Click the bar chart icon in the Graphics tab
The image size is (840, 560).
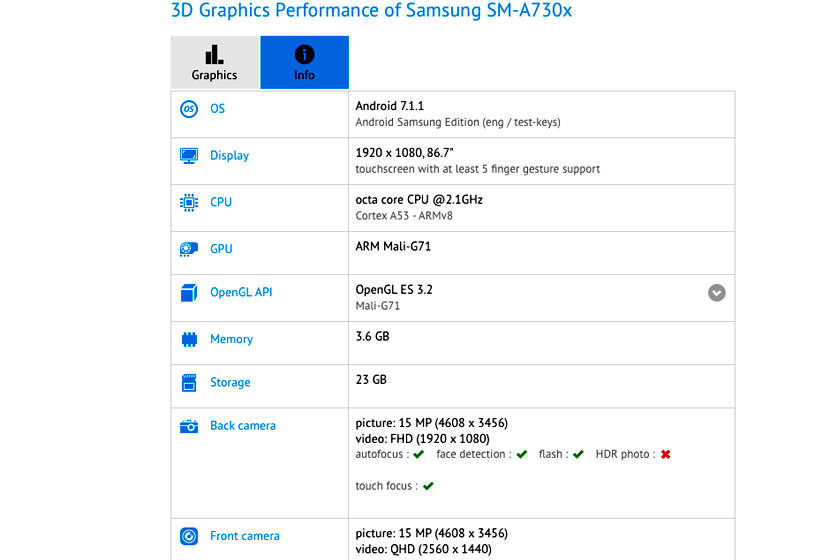214,55
